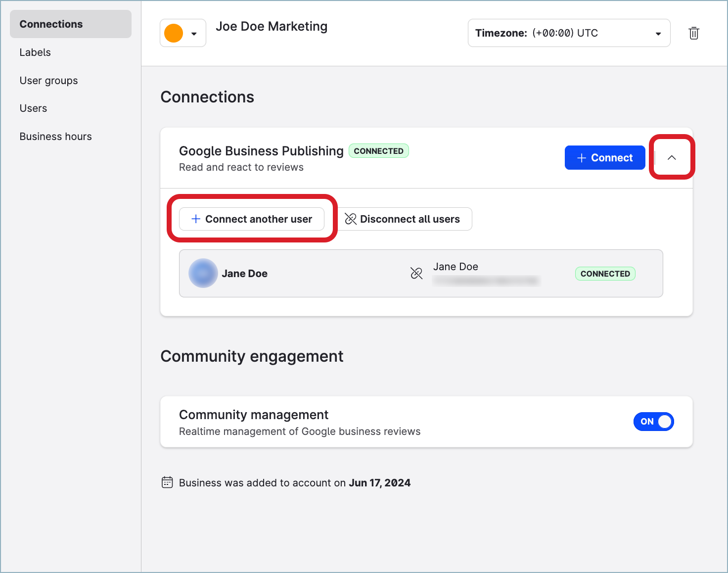The width and height of the screenshot is (728, 573).
Task: Select the orange business color swatch
Action: (173, 33)
